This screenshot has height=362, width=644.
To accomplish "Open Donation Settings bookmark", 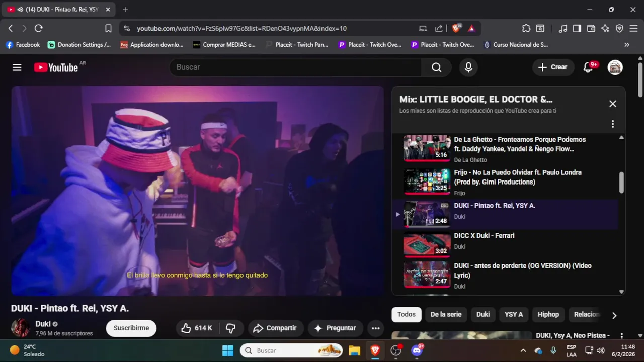I will [x=79, y=45].
